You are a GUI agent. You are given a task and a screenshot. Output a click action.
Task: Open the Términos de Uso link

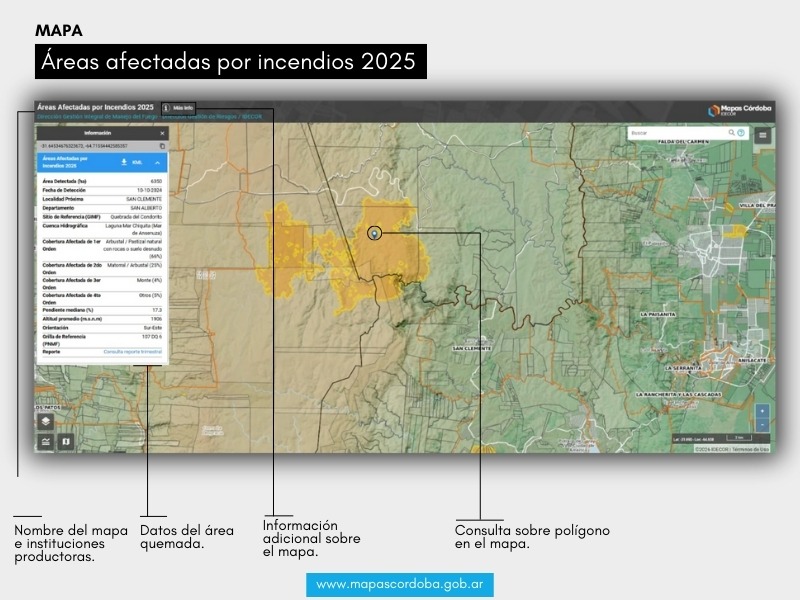[x=752, y=449]
